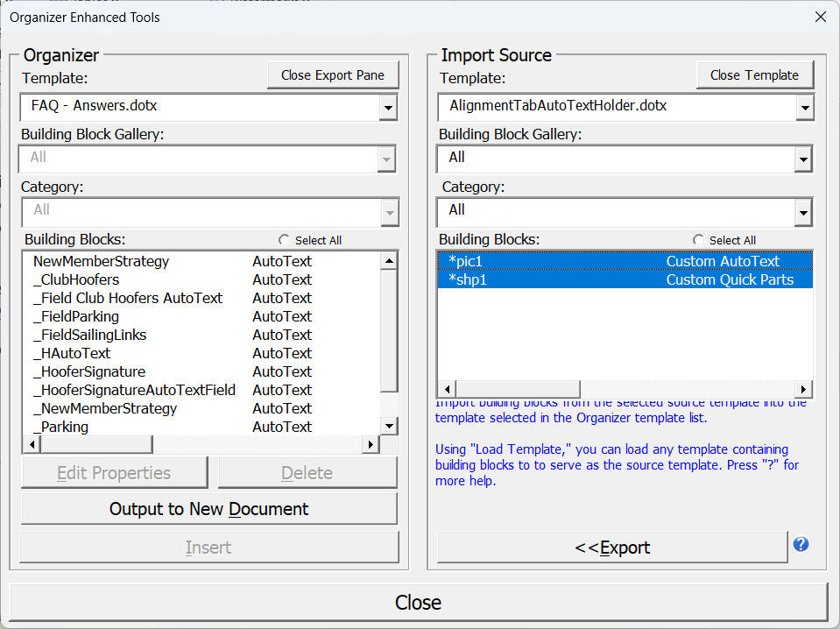The height and width of the screenshot is (629, 840).
Task: Open help with the blue question mark icon
Action: 801,544
